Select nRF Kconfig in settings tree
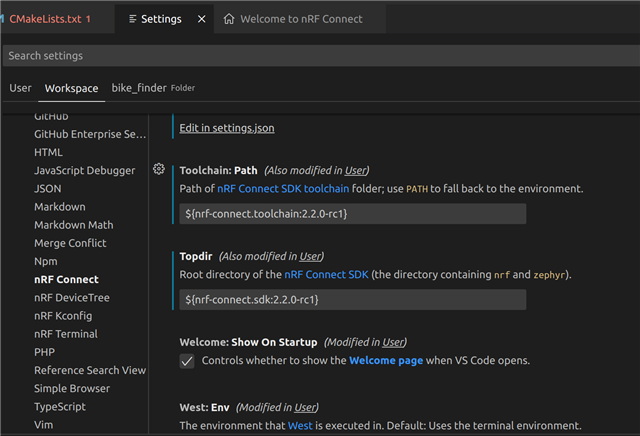The width and height of the screenshot is (640, 436). click(63, 316)
